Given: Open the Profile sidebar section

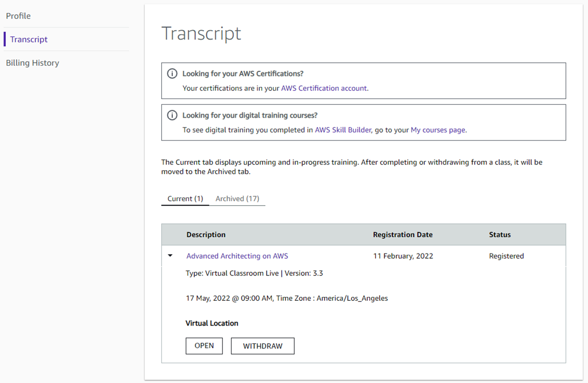Looking at the screenshot, I should tap(18, 16).
